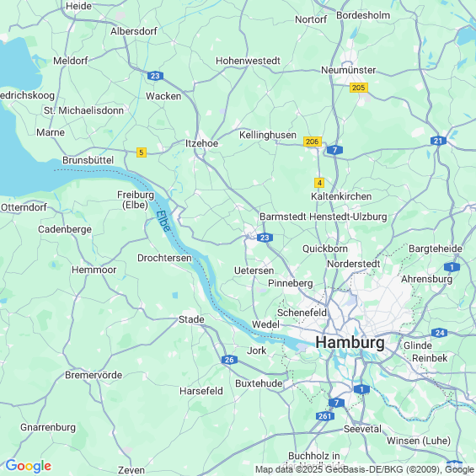Select the Bremervörde label
Viewport: 476px width, 476px height.
click(x=94, y=375)
